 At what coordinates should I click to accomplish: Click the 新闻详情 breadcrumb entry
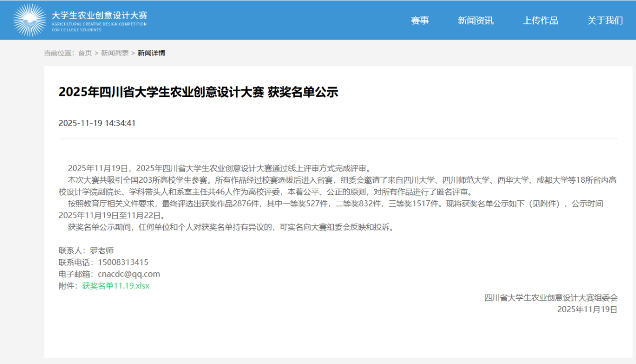click(x=151, y=53)
